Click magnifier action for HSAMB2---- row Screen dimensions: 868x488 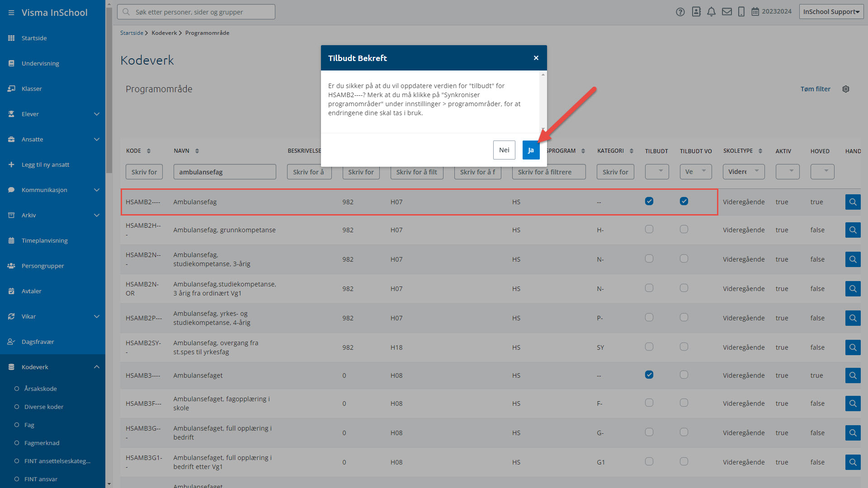click(x=853, y=202)
